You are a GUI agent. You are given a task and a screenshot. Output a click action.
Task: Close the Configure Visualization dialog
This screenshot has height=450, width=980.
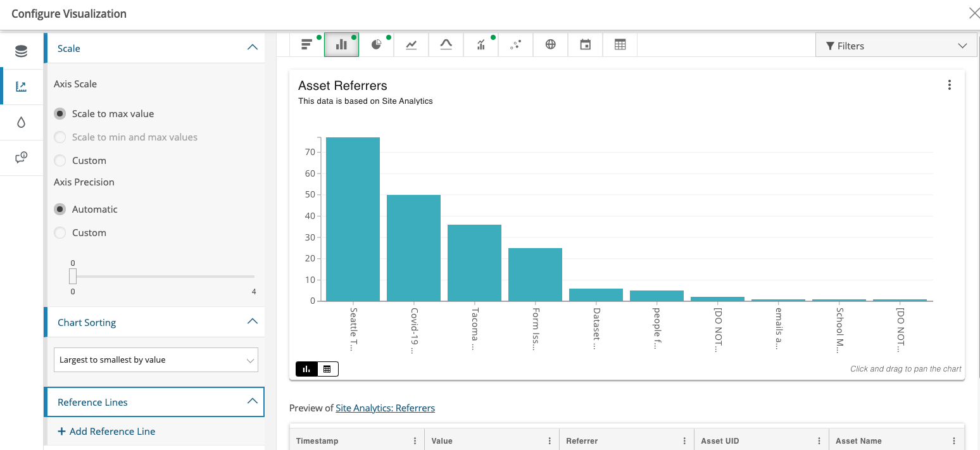click(x=974, y=13)
